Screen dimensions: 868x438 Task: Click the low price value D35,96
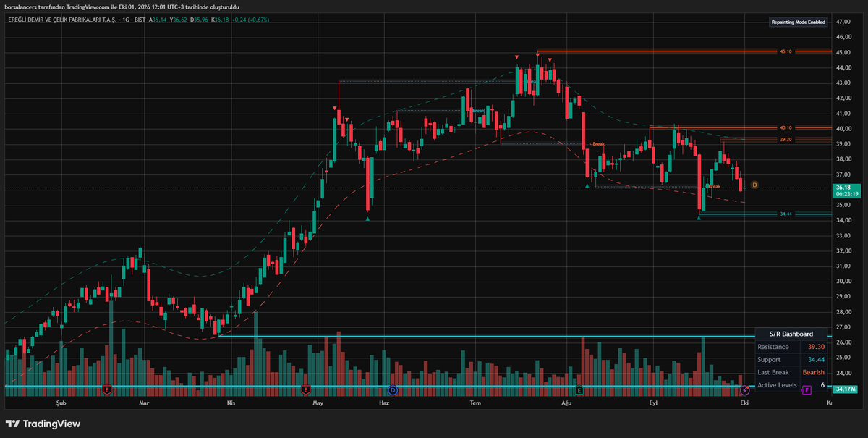[200, 20]
